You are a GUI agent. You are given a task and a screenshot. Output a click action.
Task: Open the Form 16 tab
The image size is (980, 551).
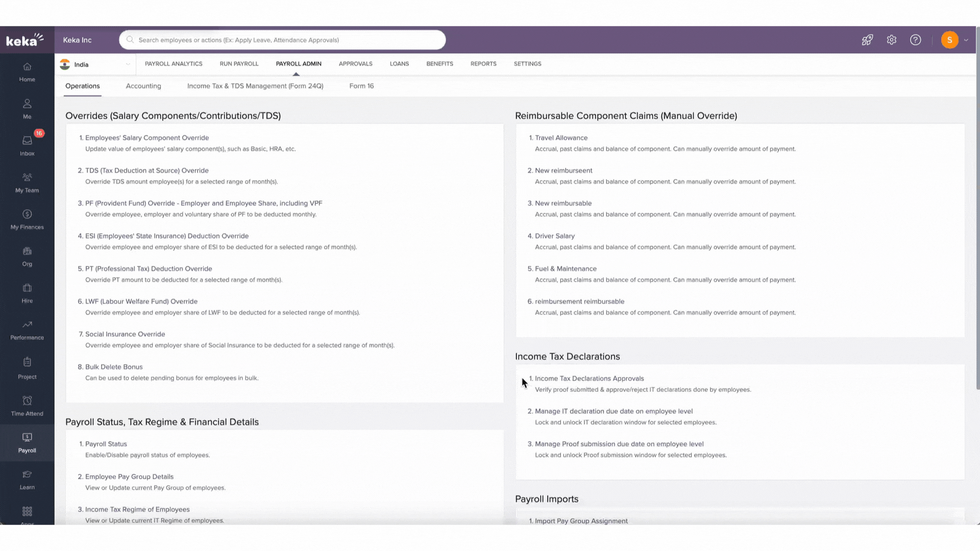point(361,86)
